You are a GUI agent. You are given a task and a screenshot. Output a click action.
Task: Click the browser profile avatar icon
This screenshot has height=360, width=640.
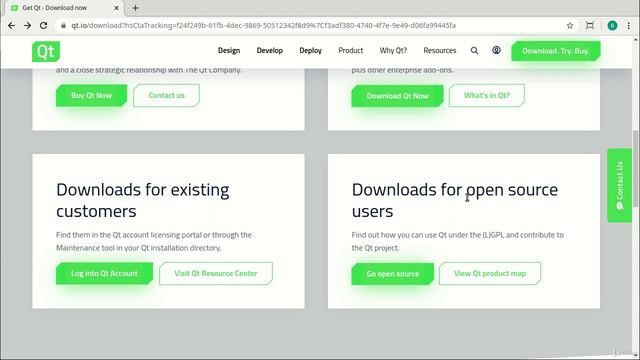(x=612, y=25)
